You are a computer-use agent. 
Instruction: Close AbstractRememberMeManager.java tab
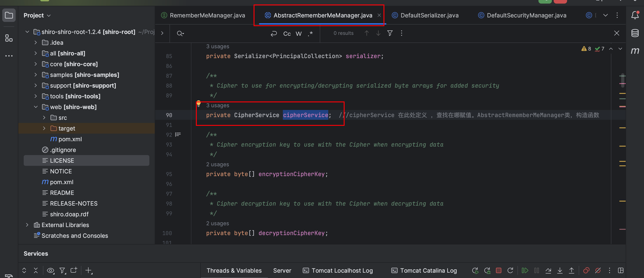(x=379, y=15)
